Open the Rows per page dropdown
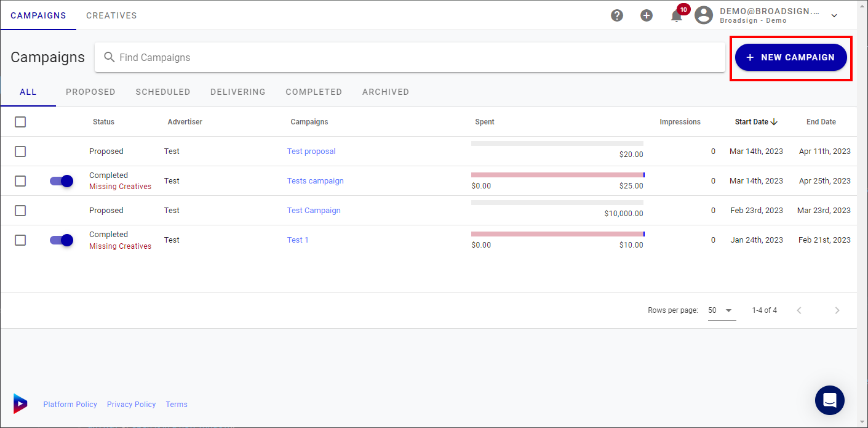Screen dimensions: 868x428 pos(721,310)
